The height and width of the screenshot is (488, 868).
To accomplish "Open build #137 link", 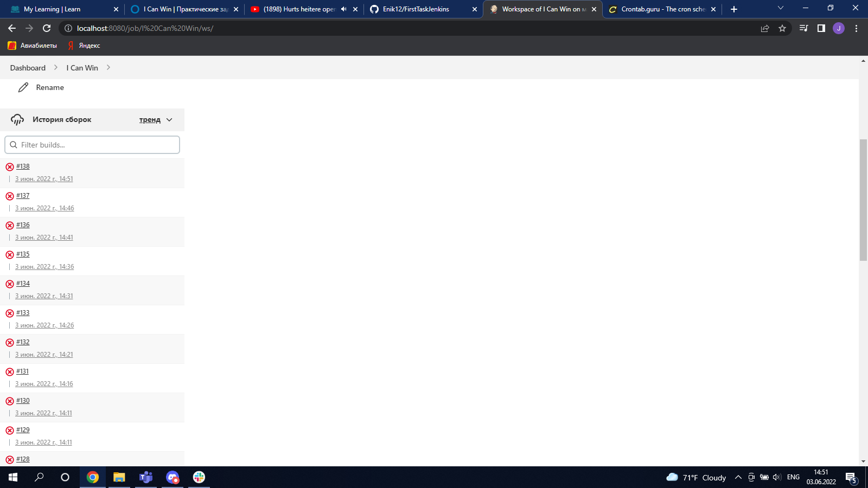I will (23, 196).
